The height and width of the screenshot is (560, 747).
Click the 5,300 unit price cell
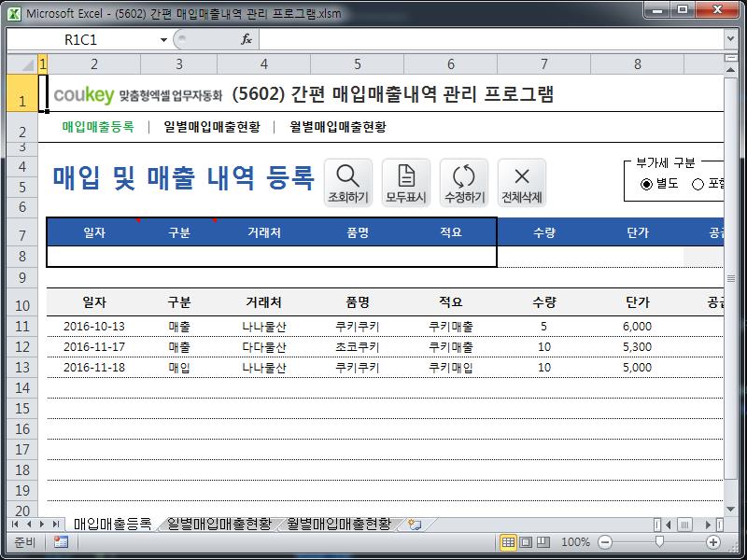point(637,347)
